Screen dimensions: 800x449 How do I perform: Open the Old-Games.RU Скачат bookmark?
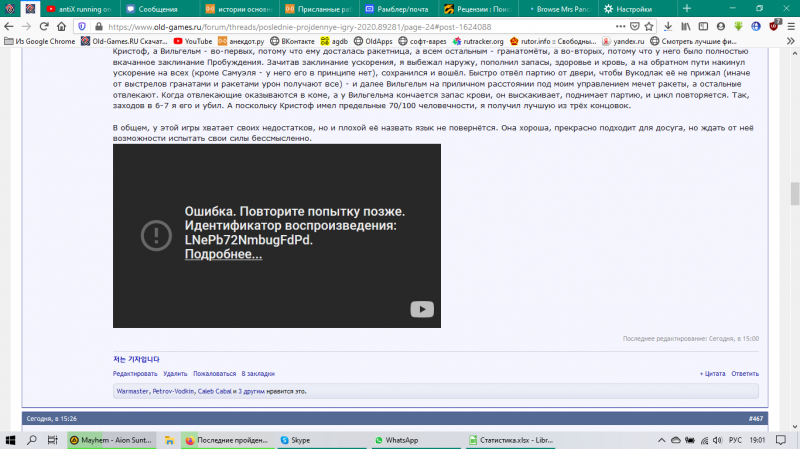click(124, 41)
